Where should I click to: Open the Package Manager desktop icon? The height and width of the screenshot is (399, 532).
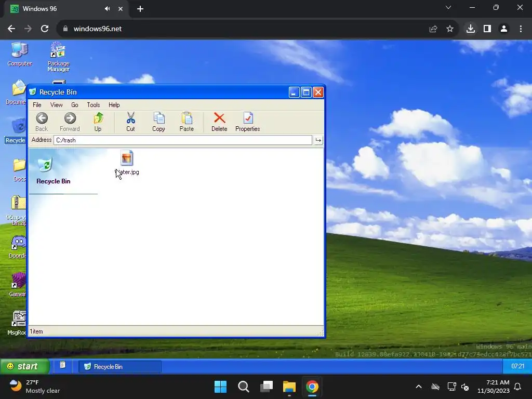click(x=58, y=57)
